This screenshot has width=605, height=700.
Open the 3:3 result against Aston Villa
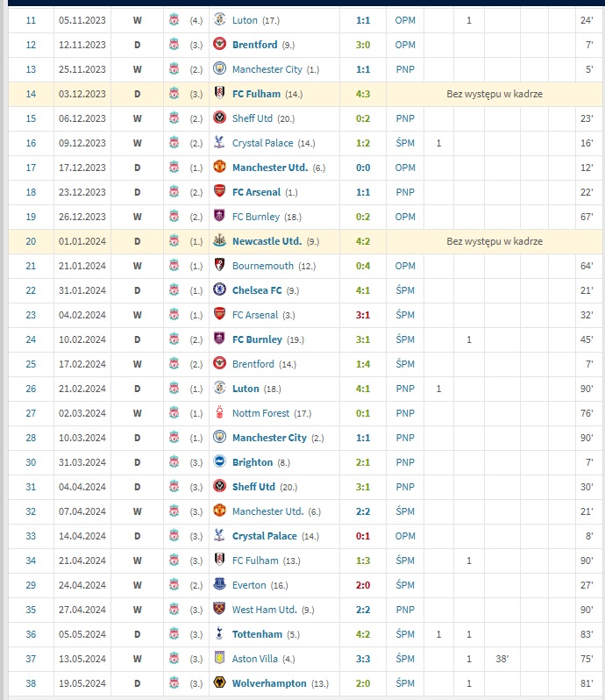click(363, 659)
